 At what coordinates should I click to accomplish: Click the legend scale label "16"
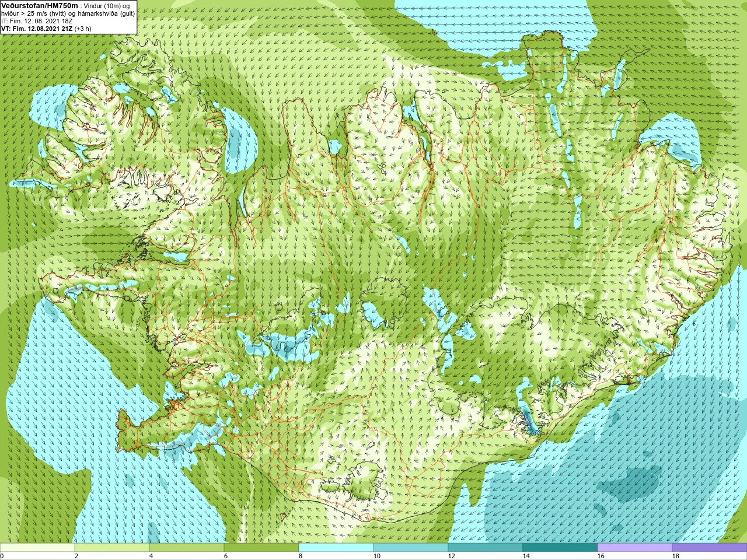coord(601,556)
